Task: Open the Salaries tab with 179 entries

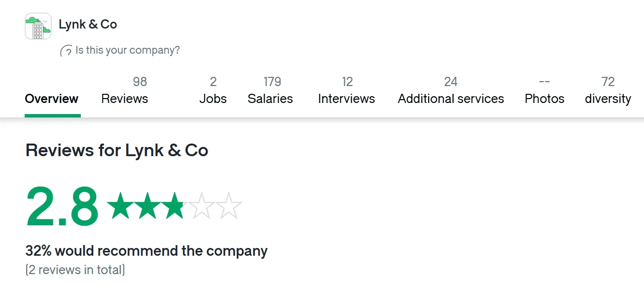Action: tap(270, 90)
